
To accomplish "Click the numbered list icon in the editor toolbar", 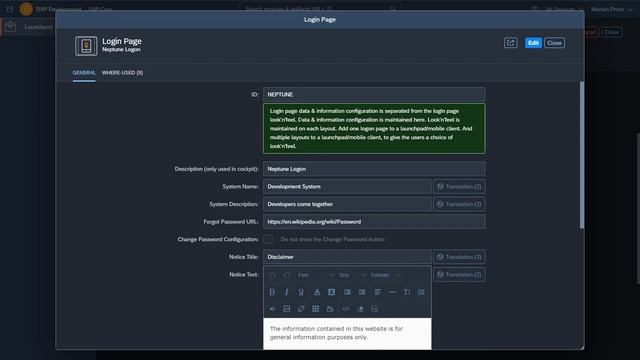I will [421, 292].
